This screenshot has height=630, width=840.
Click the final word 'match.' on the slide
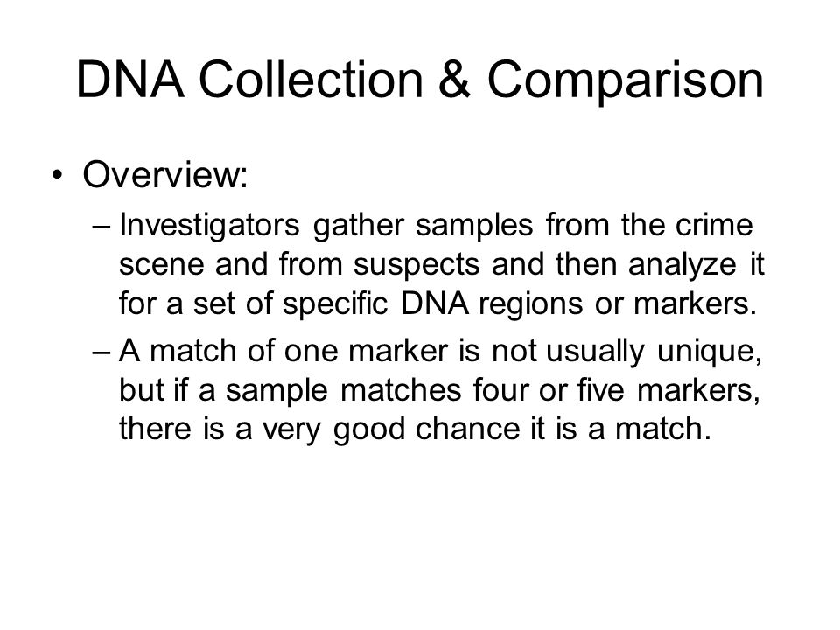(x=662, y=429)
